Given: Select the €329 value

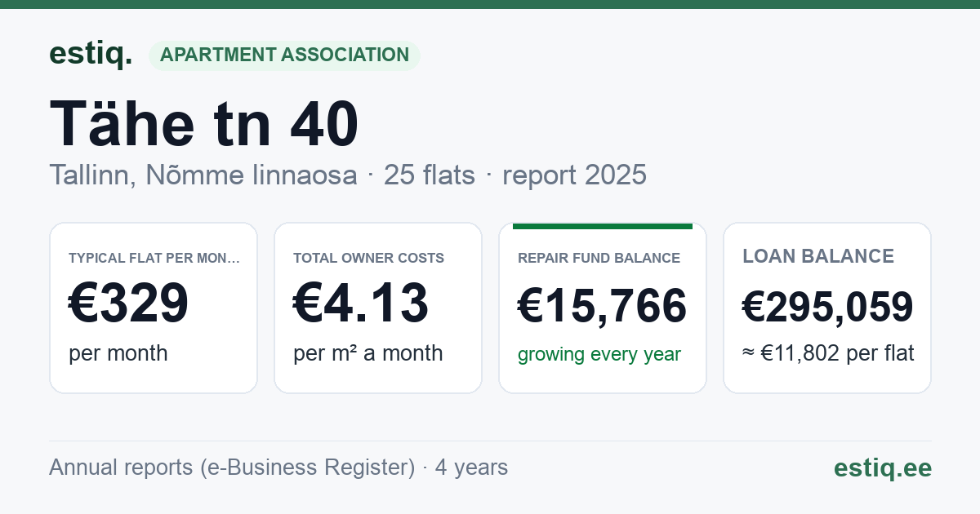Looking at the screenshot, I should 129,304.
